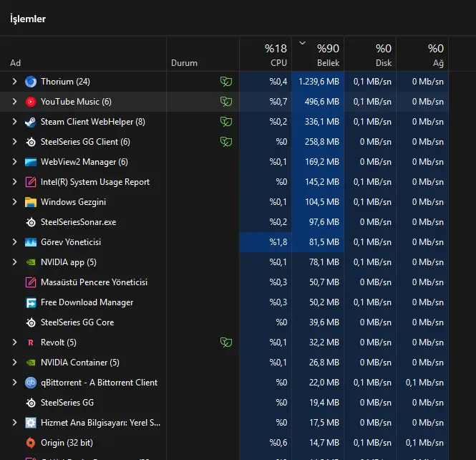Select the Free Download Manager icon

pyautogui.click(x=31, y=302)
